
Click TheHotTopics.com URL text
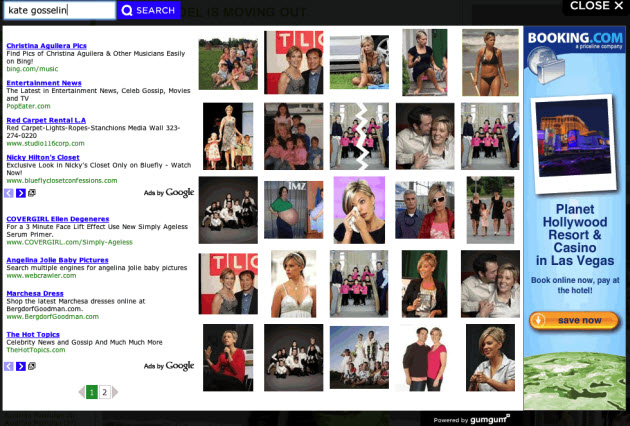36,350
